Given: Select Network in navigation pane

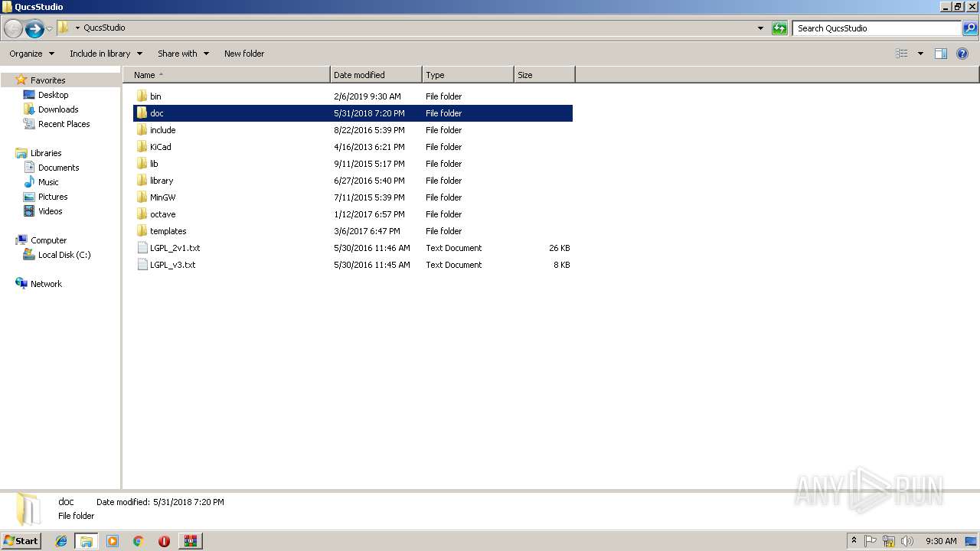Looking at the screenshot, I should click(46, 284).
